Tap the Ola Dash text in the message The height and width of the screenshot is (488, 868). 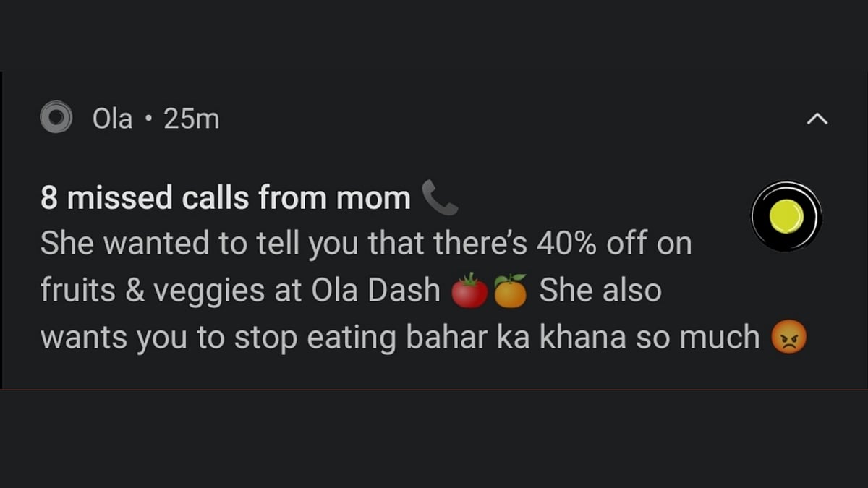click(378, 288)
